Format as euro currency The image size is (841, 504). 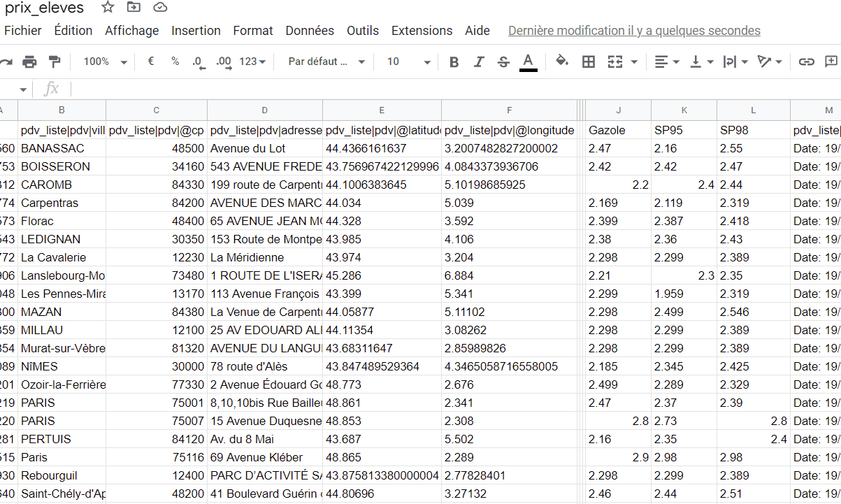(151, 62)
